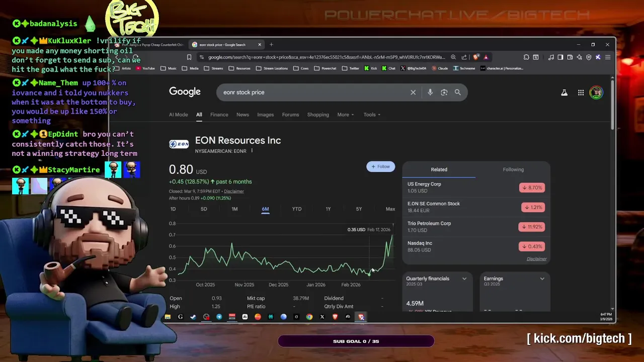Select the Following tab
The width and height of the screenshot is (644, 362).
[x=513, y=169]
